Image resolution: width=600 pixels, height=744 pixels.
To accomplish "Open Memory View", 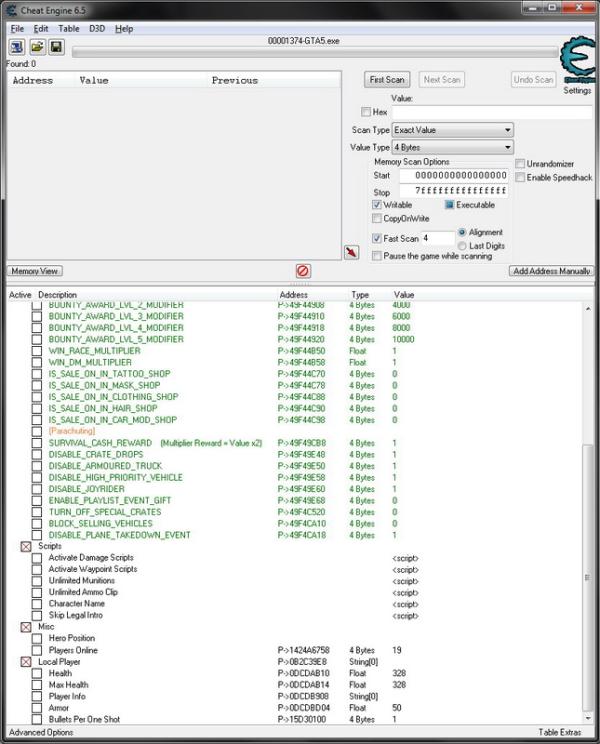I will (35, 271).
